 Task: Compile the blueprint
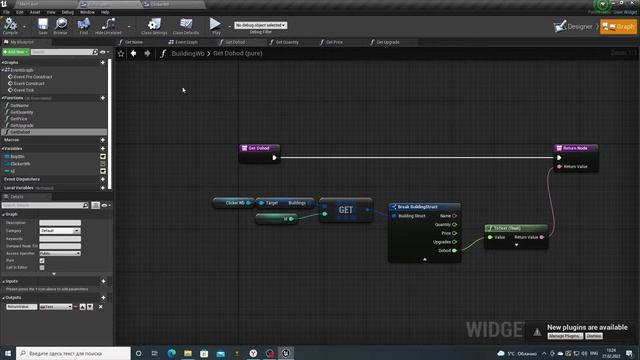pos(10,26)
